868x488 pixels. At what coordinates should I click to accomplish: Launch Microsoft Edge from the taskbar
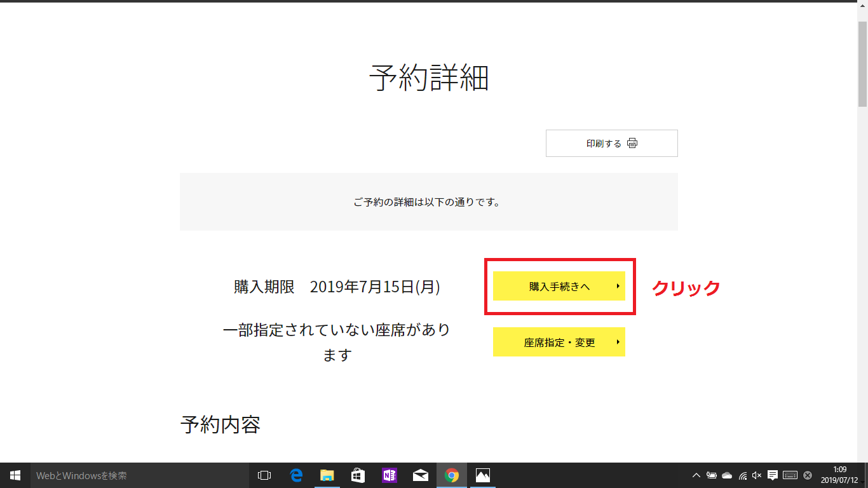(x=295, y=475)
